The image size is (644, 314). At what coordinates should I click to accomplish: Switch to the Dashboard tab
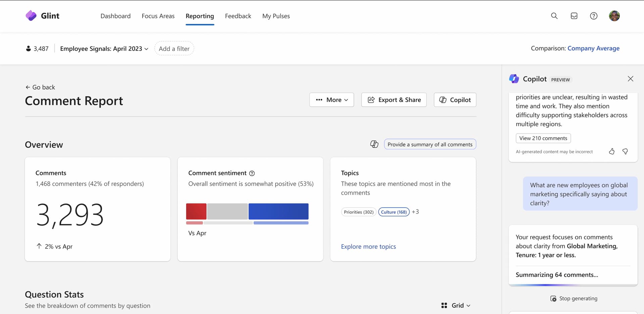click(x=115, y=16)
